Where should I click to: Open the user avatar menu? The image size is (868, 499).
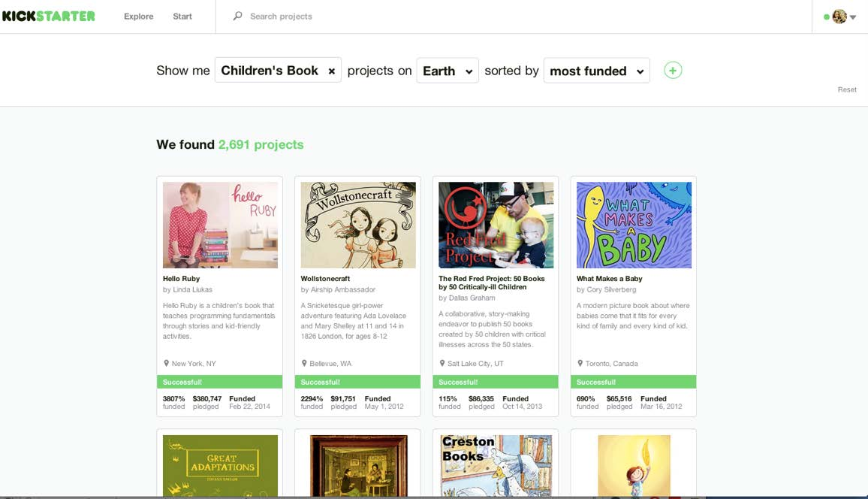[839, 17]
